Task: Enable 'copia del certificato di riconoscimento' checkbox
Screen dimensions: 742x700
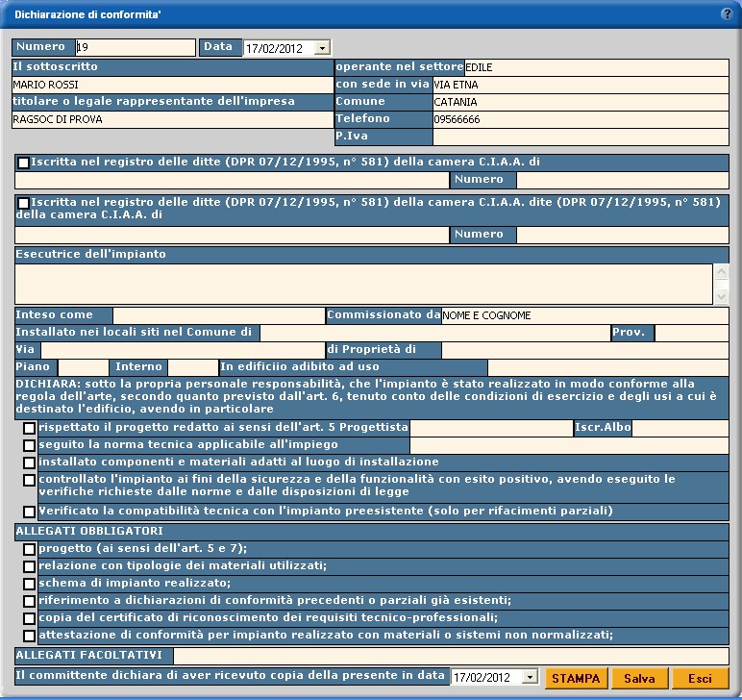Action: (x=30, y=618)
